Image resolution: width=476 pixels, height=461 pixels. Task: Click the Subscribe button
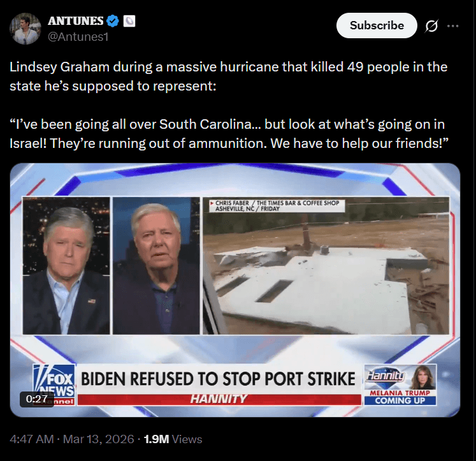[377, 26]
